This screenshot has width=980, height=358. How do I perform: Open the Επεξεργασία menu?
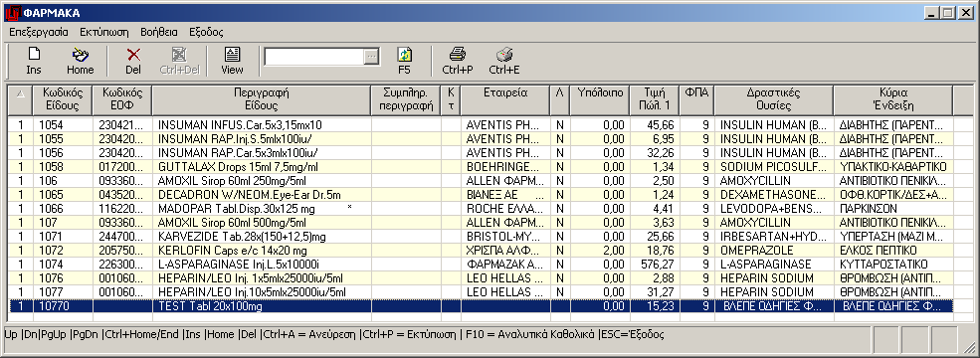click(39, 32)
